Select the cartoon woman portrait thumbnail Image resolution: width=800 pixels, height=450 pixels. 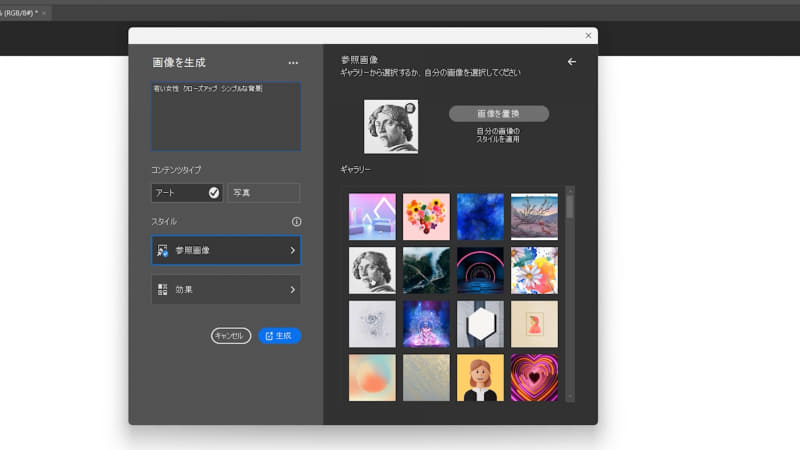(480, 378)
